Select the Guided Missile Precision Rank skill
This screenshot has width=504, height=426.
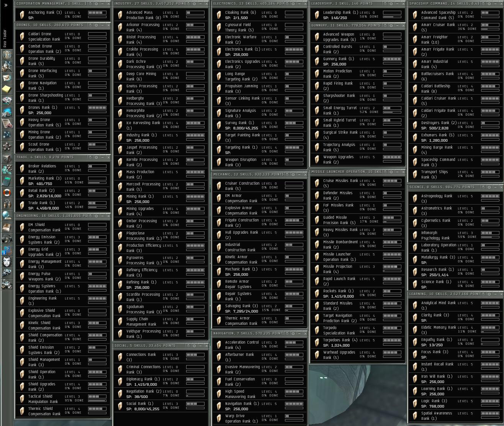(358, 220)
